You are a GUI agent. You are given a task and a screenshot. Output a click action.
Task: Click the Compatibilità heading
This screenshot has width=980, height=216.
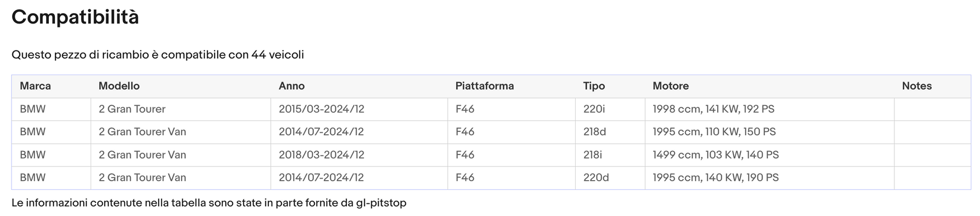point(75,17)
